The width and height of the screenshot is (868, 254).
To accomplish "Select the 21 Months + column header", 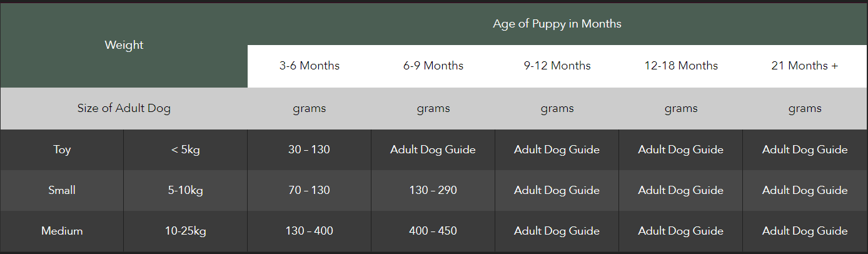I will click(805, 66).
